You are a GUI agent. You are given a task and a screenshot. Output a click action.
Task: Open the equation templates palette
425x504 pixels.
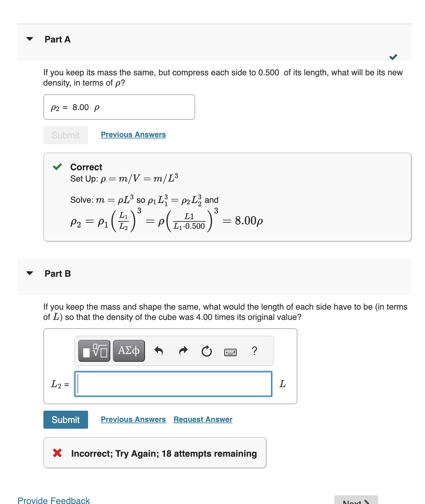[94, 351]
